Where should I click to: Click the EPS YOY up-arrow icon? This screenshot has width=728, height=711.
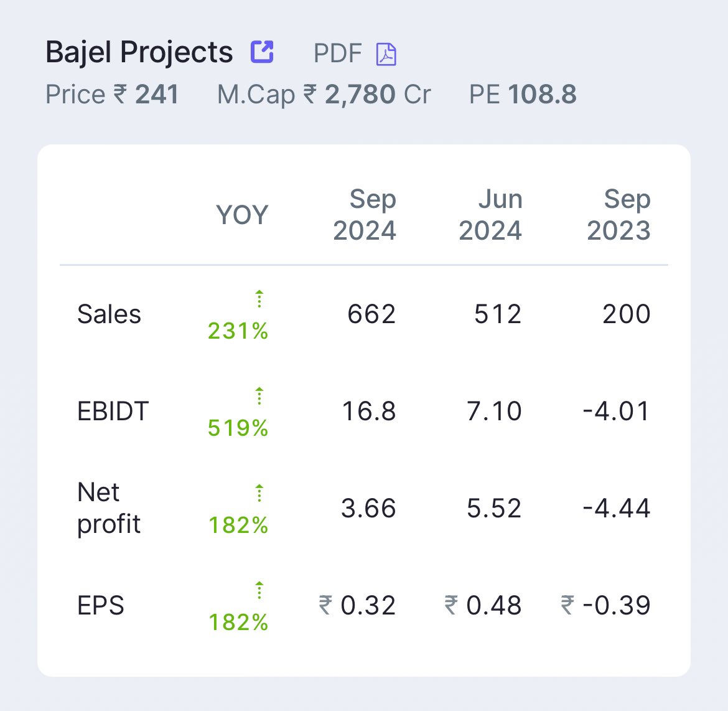[259, 590]
